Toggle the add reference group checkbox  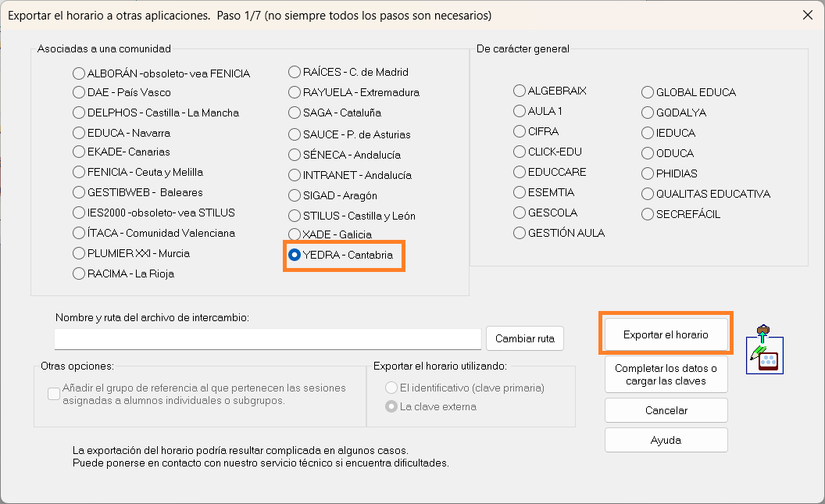coord(54,394)
